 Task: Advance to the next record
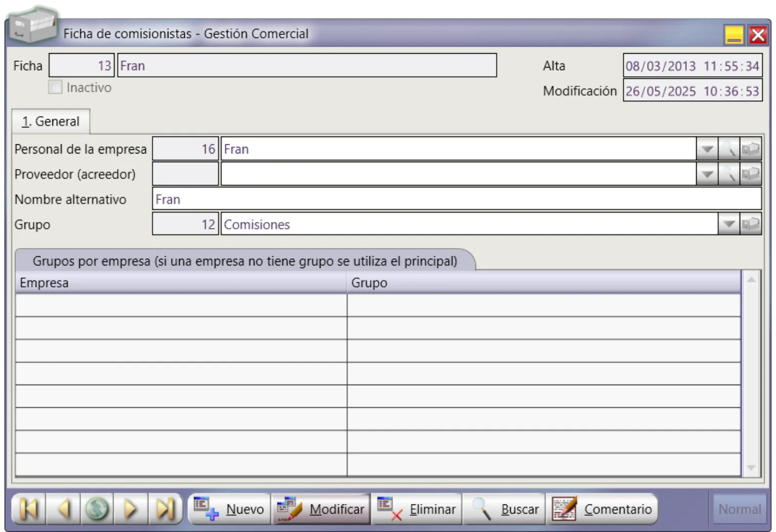[131, 509]
